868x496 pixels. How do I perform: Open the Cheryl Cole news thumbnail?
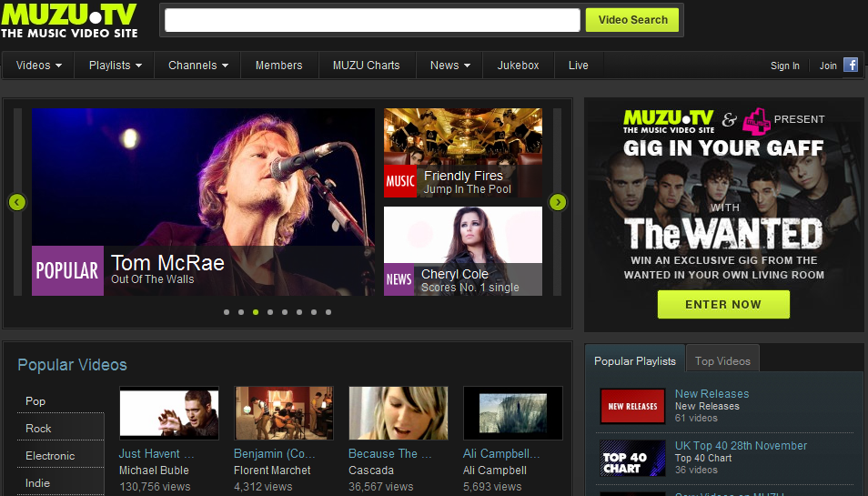[462, 251]
